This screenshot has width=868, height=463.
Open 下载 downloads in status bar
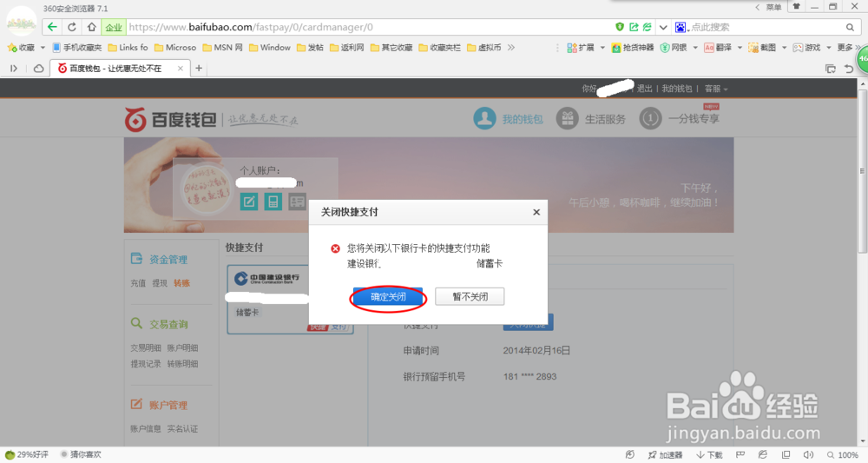[x=710, y=454]
